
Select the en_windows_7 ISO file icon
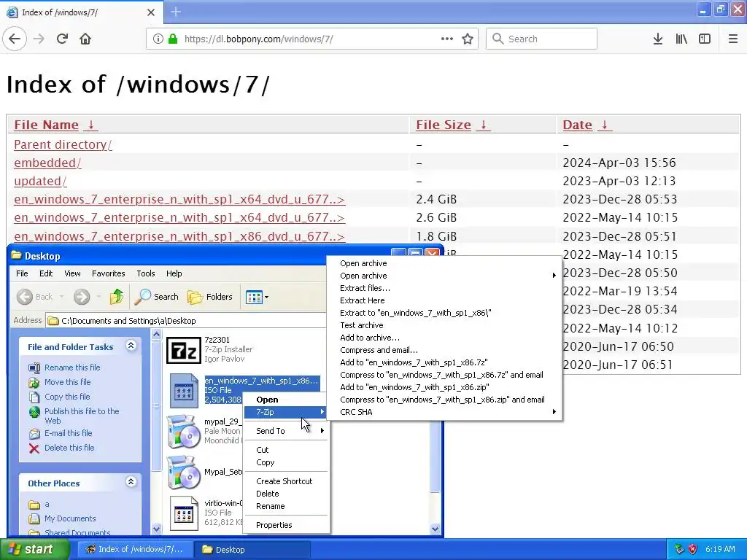click(x=184, y=391)
